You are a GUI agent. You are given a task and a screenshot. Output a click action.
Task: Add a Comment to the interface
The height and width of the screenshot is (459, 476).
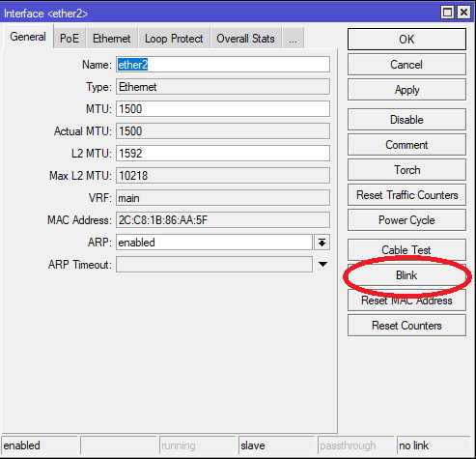coord(406,145)
